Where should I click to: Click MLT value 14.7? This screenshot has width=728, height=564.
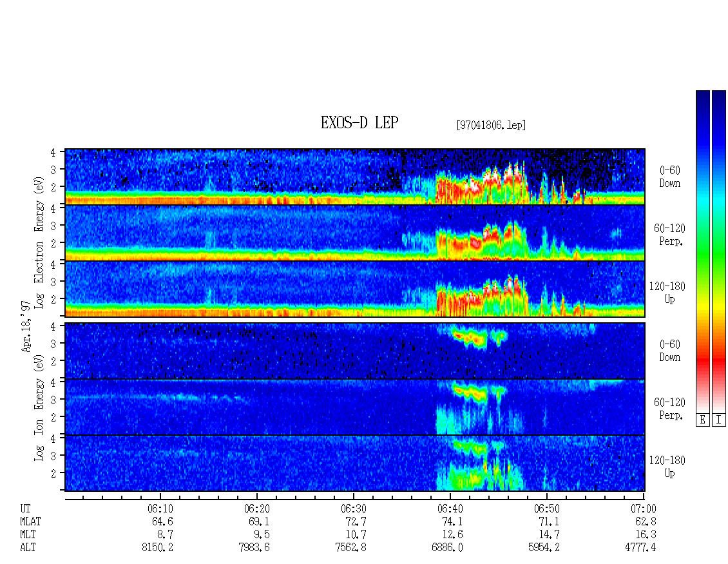(549, 535)
